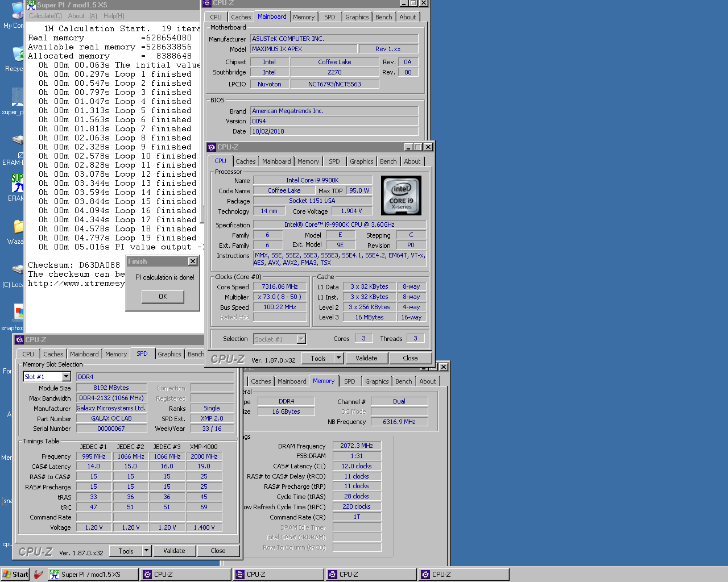
Task: Click the Super PI title bar icon
Action: 31,5
